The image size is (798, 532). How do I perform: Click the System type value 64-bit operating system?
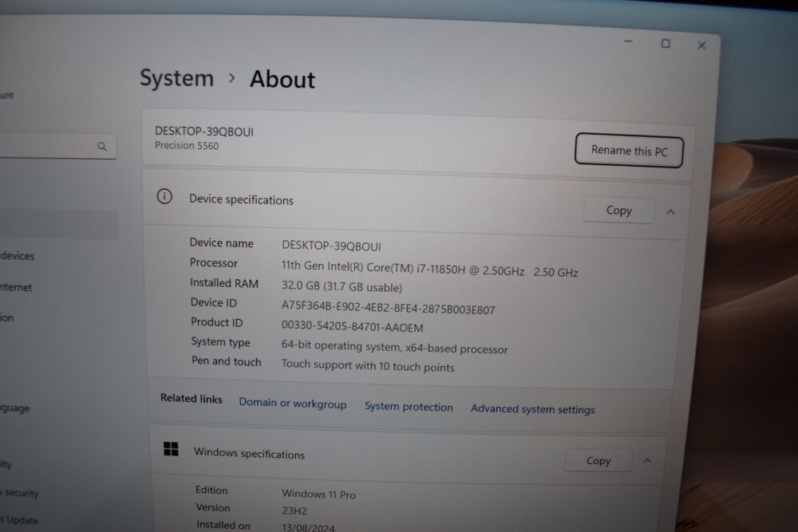394,347
